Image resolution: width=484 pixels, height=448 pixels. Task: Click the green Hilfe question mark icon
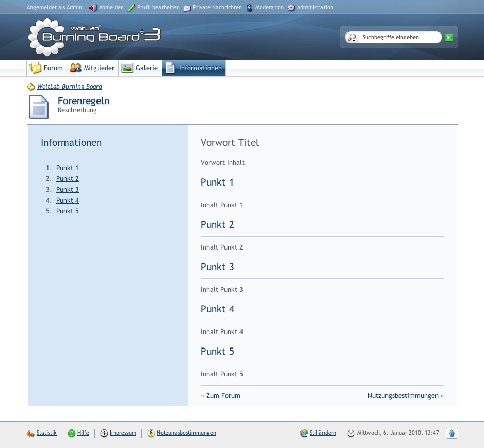click(72, 434)
